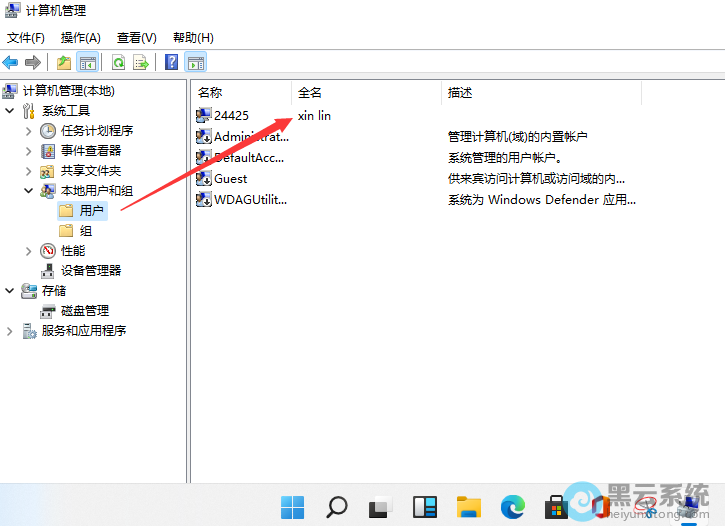Click the 任务计划程序 clock icon

click(48, 131)
